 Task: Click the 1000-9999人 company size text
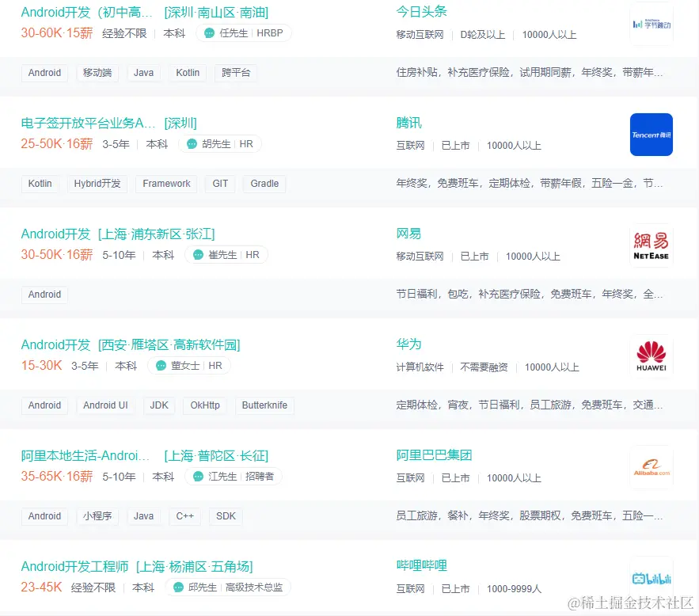(x=514, y=589)
